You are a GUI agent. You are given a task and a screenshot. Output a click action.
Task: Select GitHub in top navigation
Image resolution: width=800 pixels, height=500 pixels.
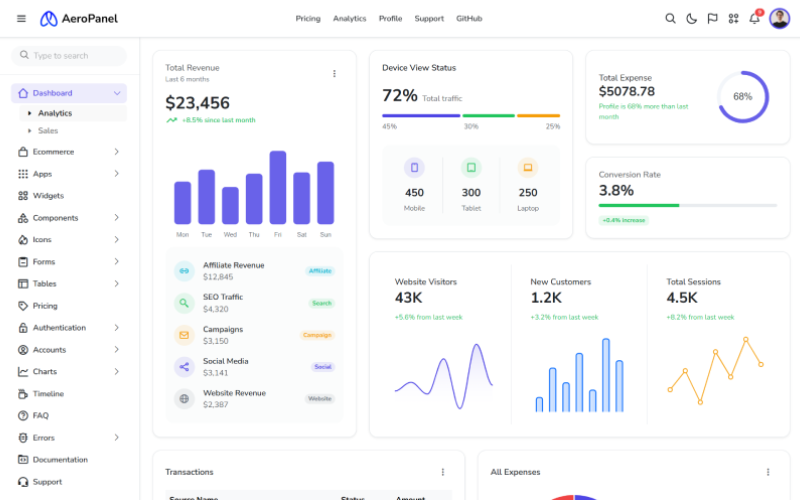[x=469, y=18]
